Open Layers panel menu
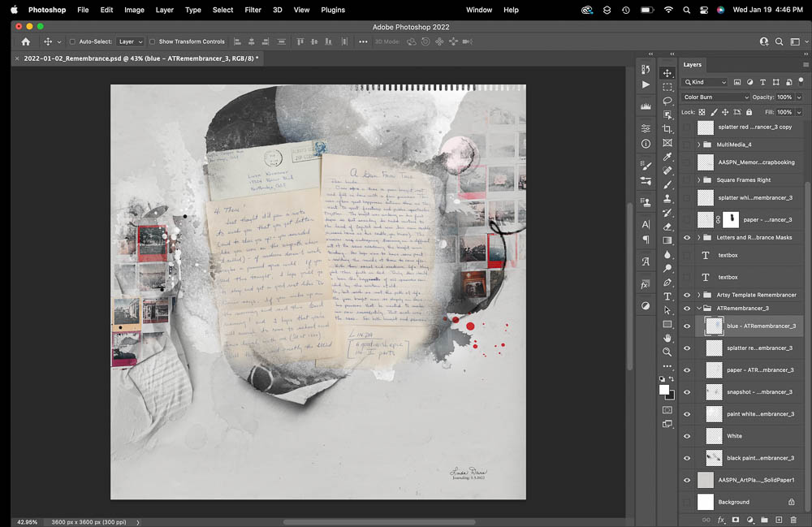The image size is (812, 527). pos(806,65)
